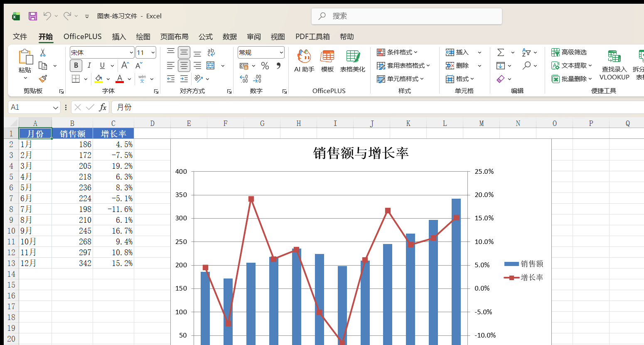Click 表格美化 table beautify
The width and height of the screenshot is (644, 345).
click(x=353, y=61)
